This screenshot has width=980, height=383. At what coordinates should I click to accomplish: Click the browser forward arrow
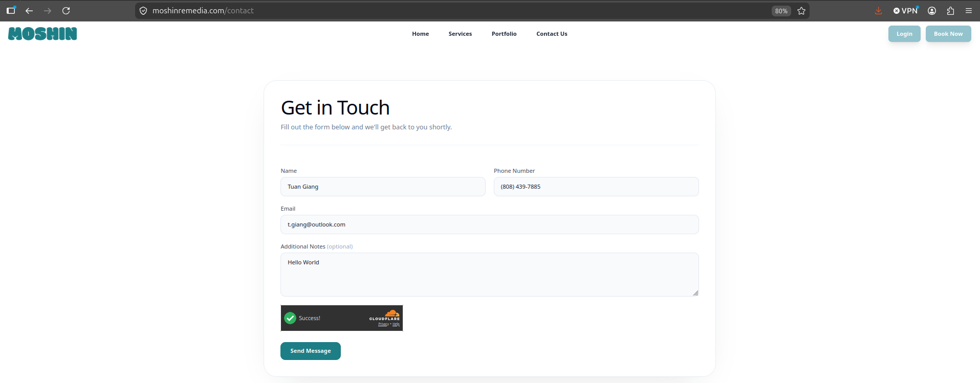pos(48,11)
